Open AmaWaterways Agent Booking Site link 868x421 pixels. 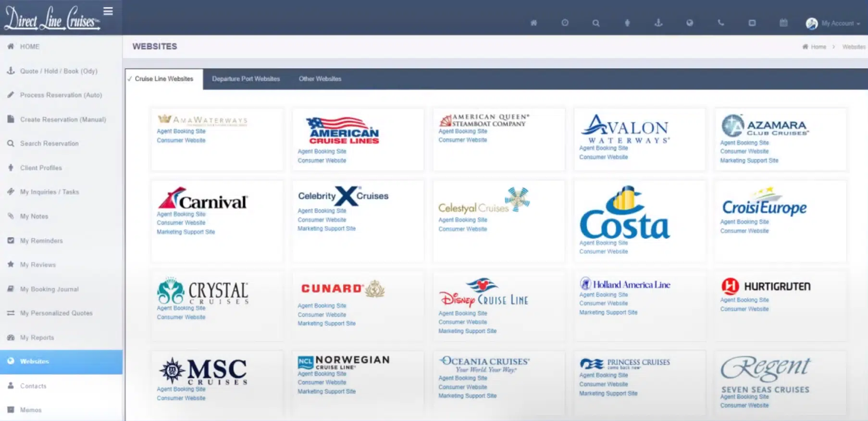click(181, 131)
